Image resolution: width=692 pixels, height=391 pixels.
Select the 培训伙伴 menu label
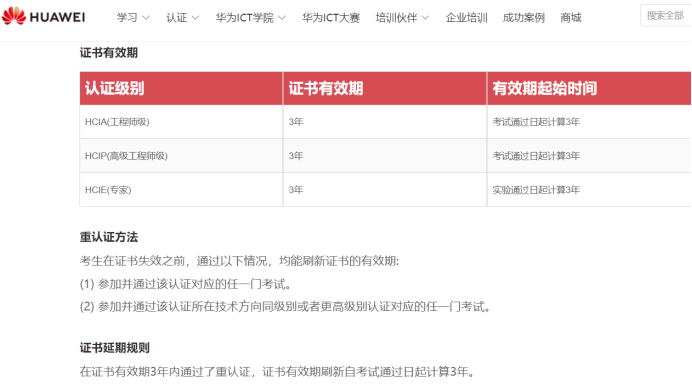click(x=396, y=18)
